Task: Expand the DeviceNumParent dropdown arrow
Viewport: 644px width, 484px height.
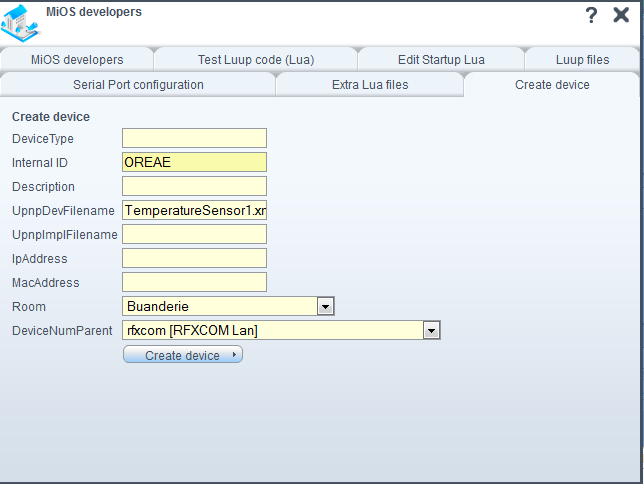Action: (431, 330)
